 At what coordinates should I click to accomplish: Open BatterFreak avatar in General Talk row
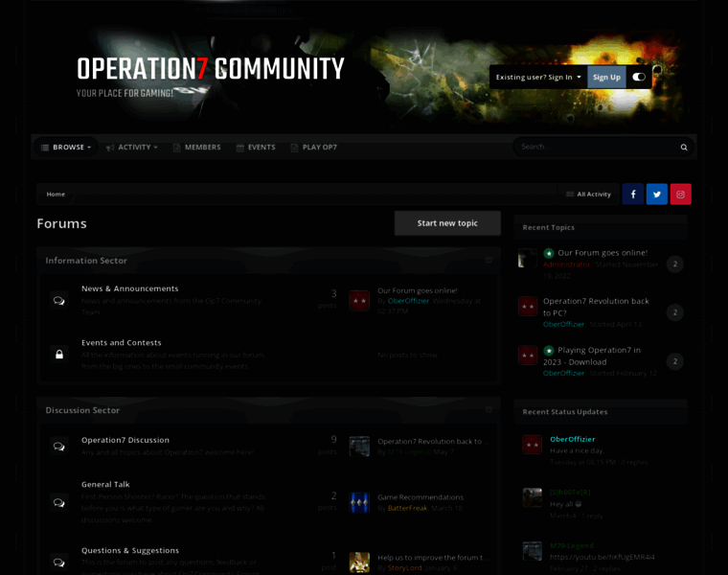[359, 502]
